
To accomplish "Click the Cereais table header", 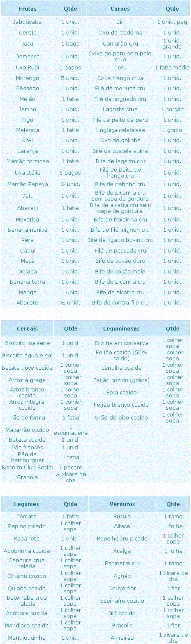I will pos(27,329).
